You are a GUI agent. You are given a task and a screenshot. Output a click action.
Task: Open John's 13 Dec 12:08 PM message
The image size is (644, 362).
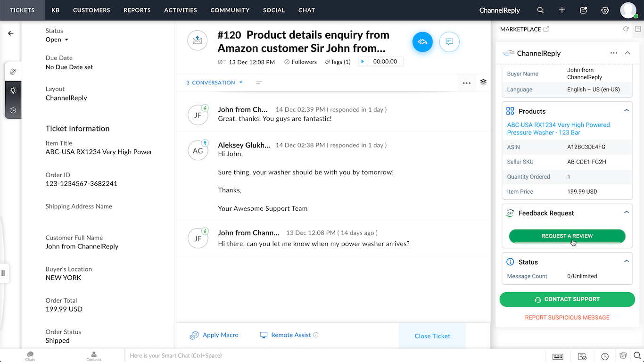(332, 239)
